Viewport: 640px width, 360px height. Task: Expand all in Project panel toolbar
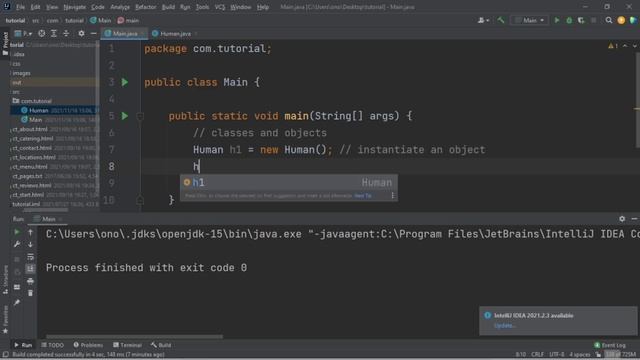[x=54, y=33]
